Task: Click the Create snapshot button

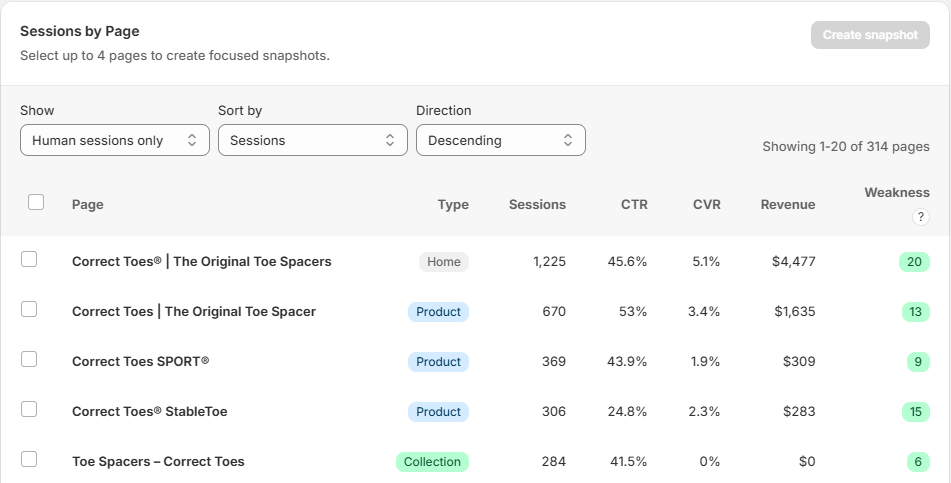Action: (870, 35)
